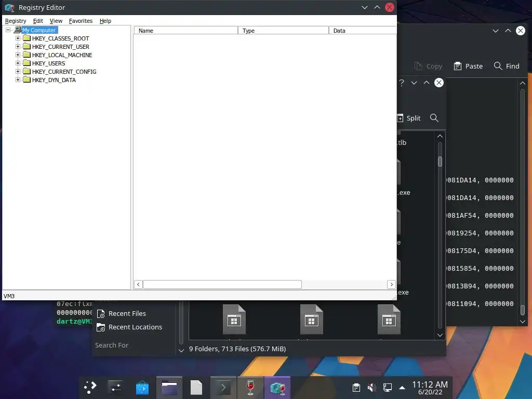Click the status bar chevron beside folder count
This screenshot has height=399, width=532.
click(181, 351)
